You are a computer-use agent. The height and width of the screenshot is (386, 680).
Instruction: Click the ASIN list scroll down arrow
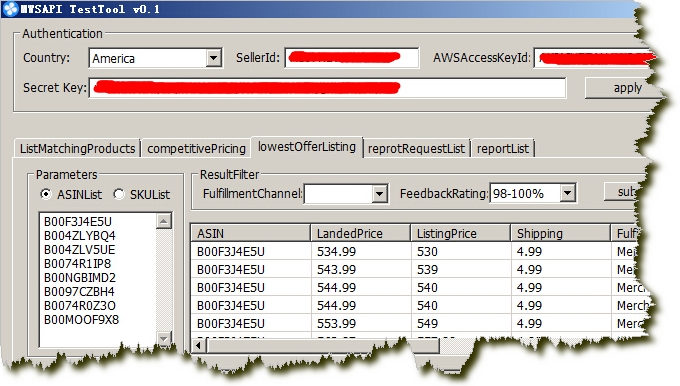[163, 338]
